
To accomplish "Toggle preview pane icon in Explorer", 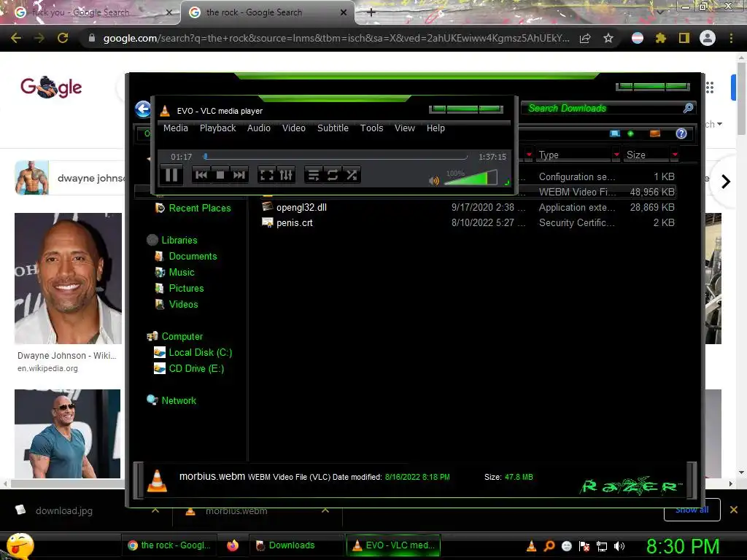I will [x=655, y=133].
